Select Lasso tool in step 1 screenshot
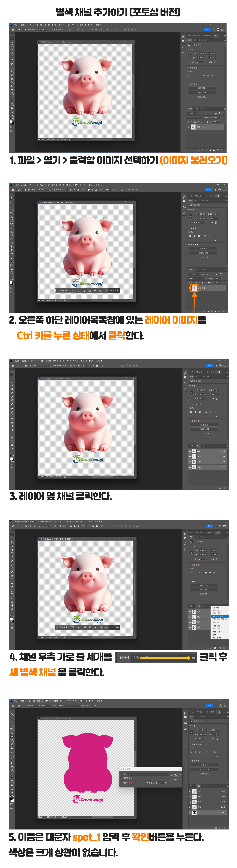Viewport: 237px width, 868px height. point(12,46)
